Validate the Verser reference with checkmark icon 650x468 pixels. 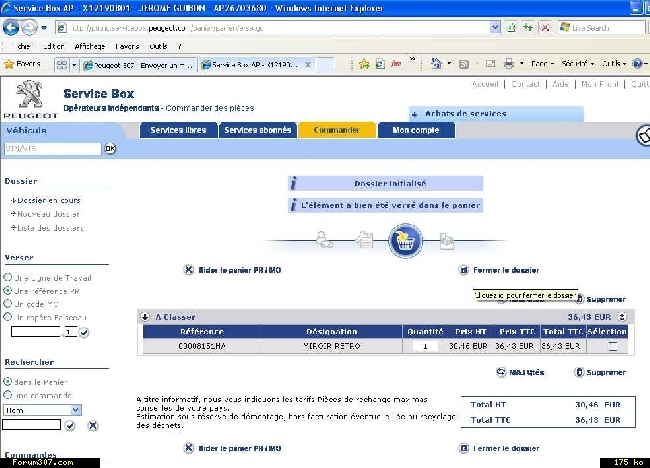point(84,332)
